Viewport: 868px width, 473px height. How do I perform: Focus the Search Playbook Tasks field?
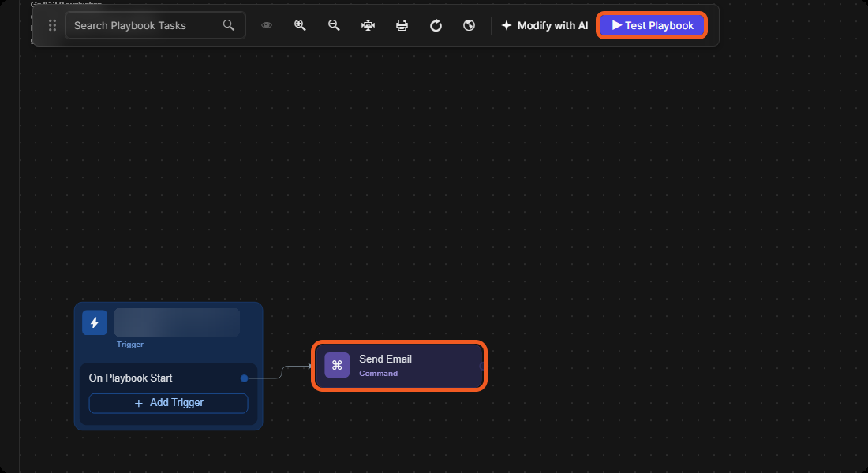click(x=155, y=25)
